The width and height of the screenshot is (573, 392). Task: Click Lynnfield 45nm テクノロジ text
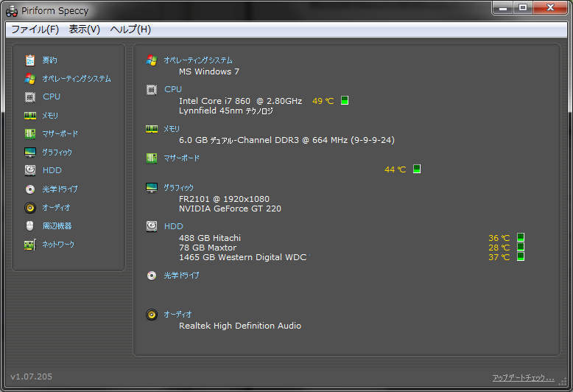tap(226, 111)
